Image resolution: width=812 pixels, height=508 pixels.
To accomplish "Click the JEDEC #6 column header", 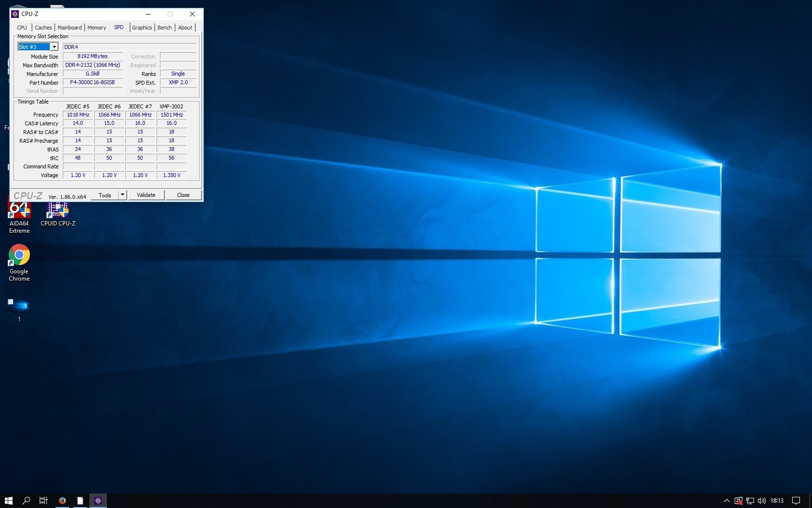I will click(109, 106).
